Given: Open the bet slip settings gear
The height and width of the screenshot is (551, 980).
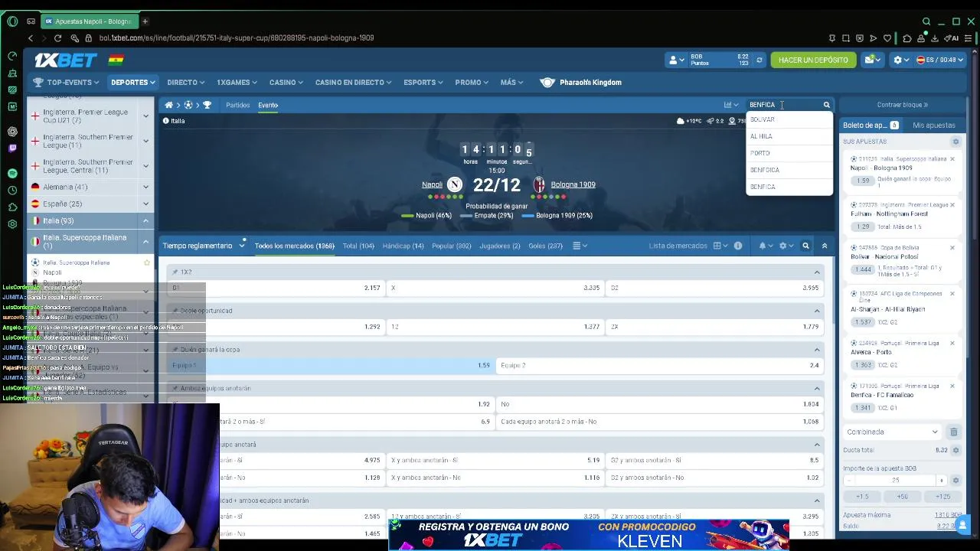Looking at the screenshot, I should [x=955, y=142].
